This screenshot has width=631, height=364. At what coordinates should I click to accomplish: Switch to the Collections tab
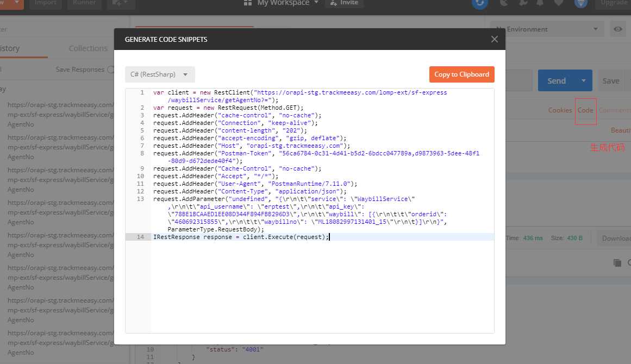click(88, 48)
